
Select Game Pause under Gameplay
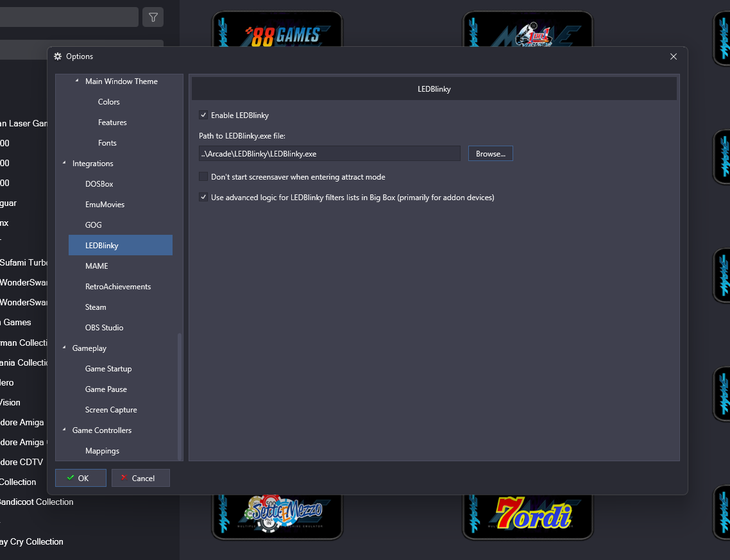pos(106,388)
